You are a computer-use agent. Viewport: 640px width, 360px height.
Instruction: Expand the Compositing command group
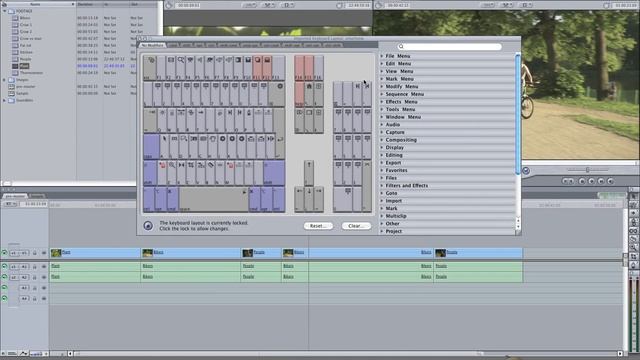[x=382, y=140]
